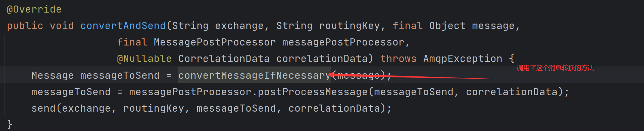
Task: Click the Object type keyword
Action: pyautogui.click(x=447, y=26)
